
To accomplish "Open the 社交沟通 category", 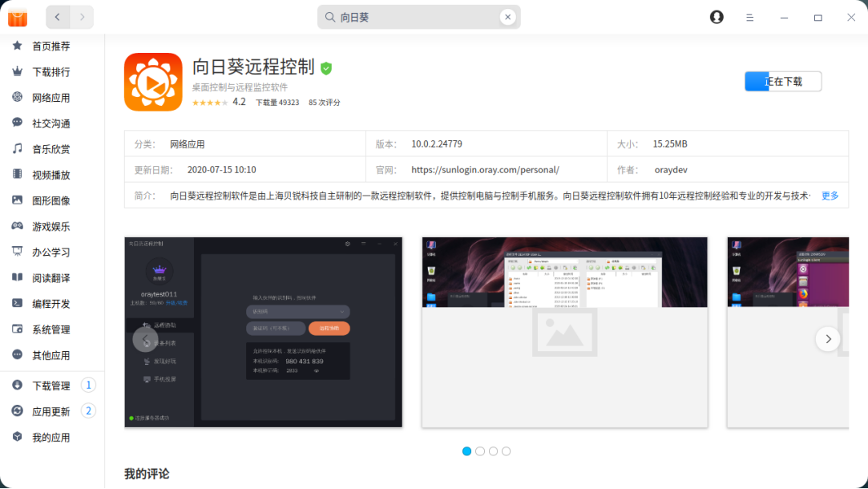I will [51, 123].
